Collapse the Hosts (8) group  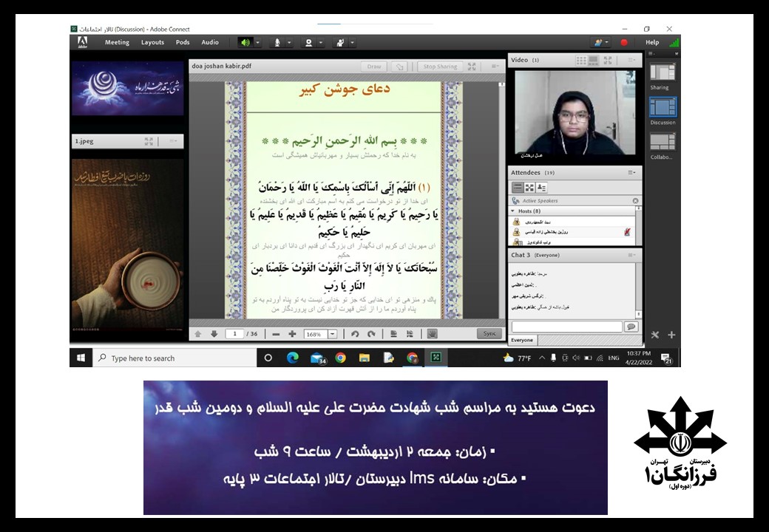tap(512, 211)
